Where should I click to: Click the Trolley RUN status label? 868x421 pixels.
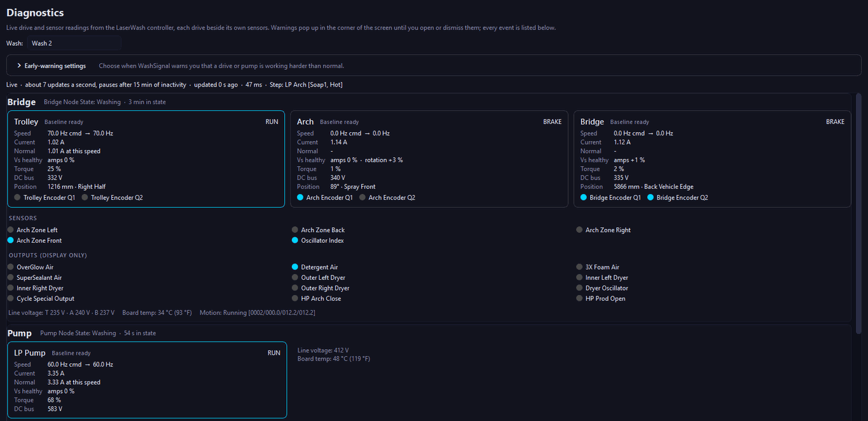272,121
